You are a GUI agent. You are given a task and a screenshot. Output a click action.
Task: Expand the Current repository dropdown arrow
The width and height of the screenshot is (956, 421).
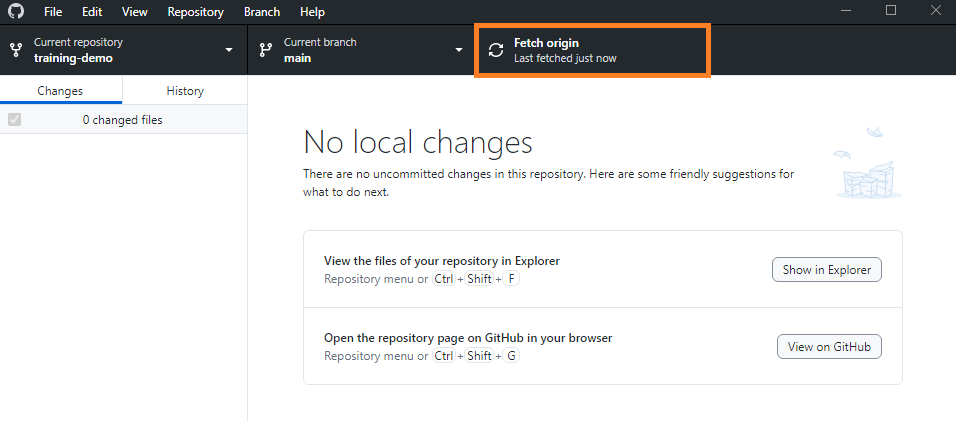[x=229, y=50]
